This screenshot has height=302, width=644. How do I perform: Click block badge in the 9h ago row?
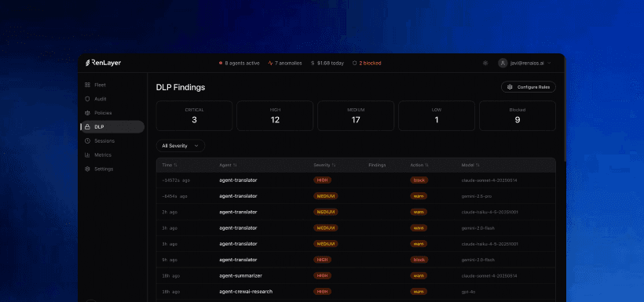[419, 260]
